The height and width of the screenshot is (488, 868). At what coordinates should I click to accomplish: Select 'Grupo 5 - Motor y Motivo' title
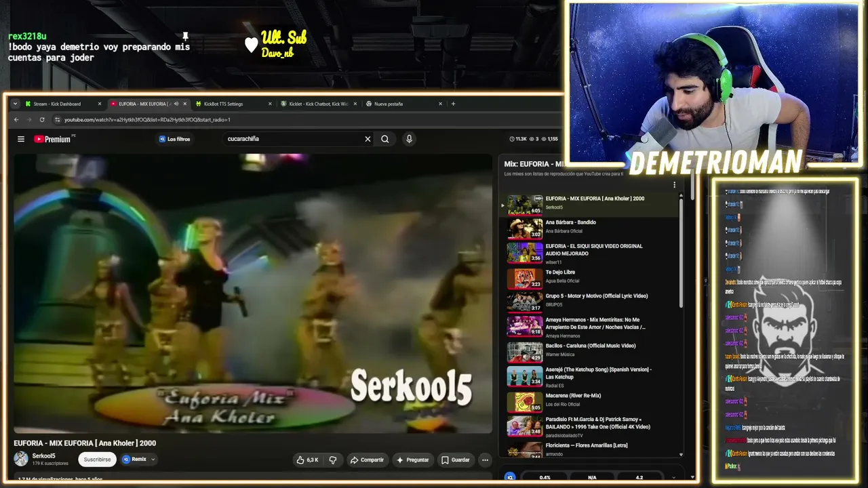tap(597, 296)
